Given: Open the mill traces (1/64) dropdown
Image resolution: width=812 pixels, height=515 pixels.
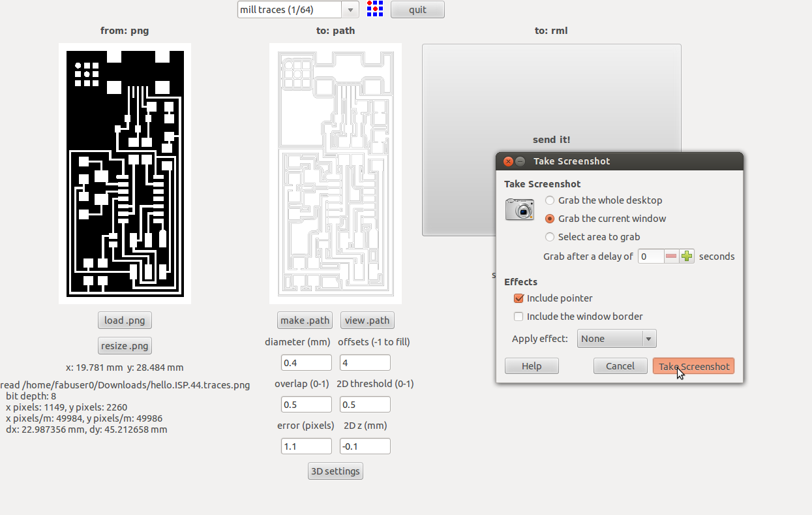Looking at the screenshot, I should click(298, 10).
